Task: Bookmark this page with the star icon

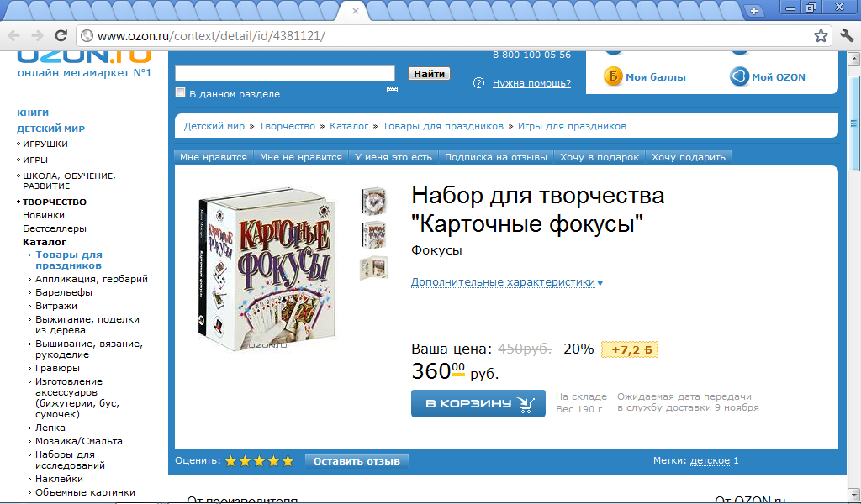Action: pos(821,35)
